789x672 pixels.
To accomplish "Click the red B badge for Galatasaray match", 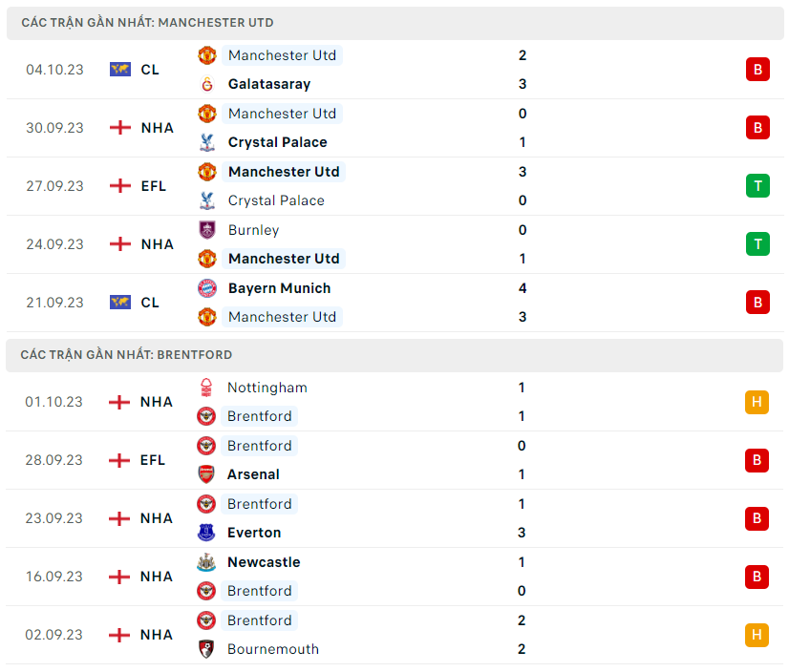I will coord(757,70).
